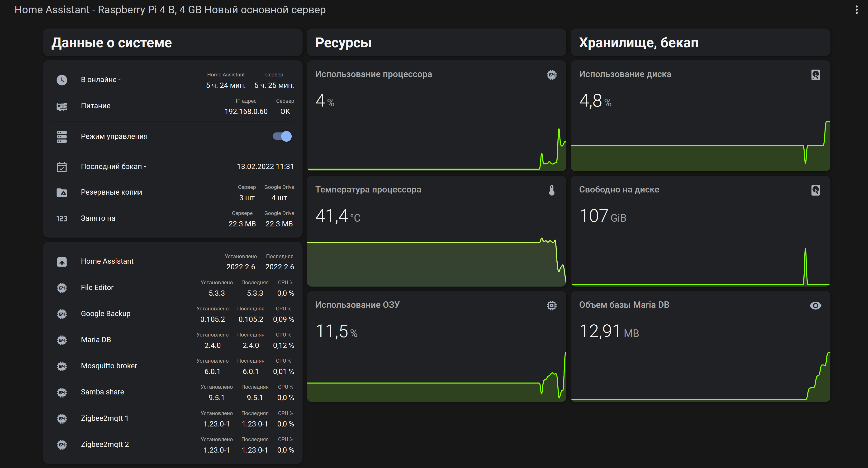
Task: Open the Samba share row label
Action: click(x=102, y=392)
